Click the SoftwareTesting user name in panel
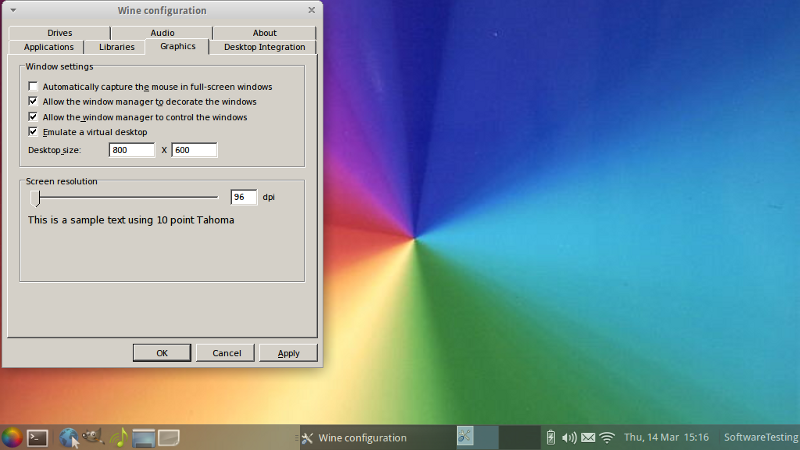The height and width of the screenshot is (450, 800). point(761,437)
